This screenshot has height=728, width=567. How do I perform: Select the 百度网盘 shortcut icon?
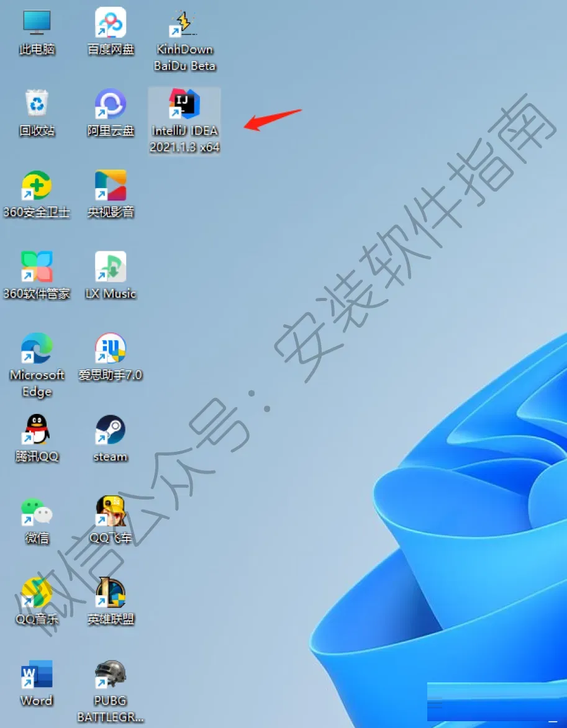click(x=111, y=22)
